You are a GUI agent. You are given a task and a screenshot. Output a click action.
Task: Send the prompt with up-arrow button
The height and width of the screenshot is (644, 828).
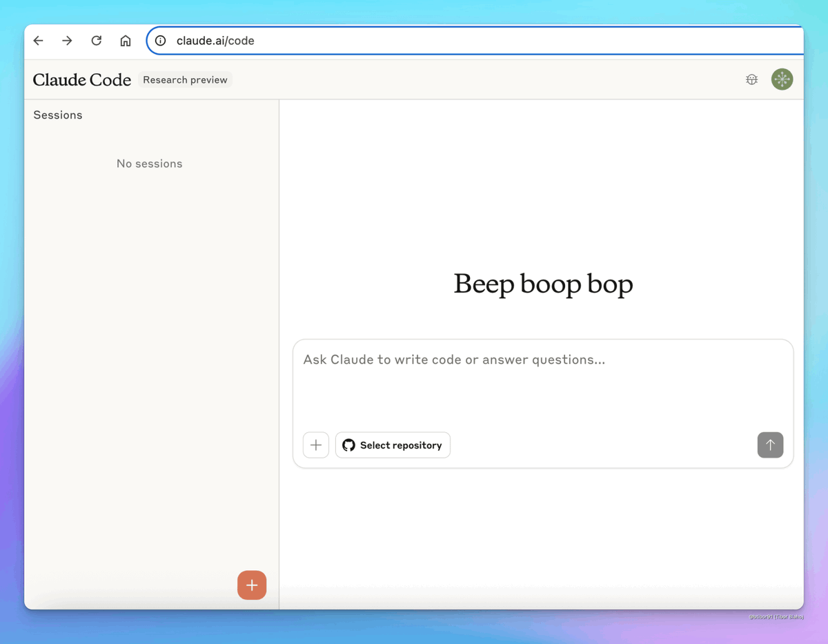click(770, 445)
